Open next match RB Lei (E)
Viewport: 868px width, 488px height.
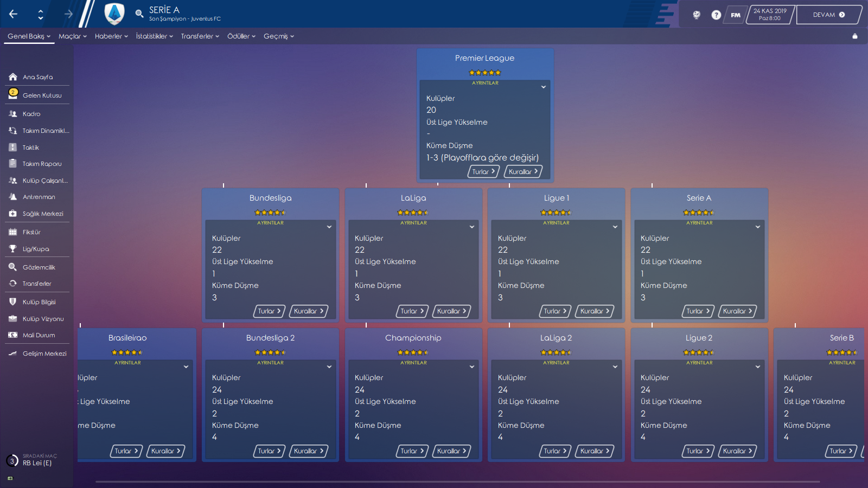tap(37, 463)
